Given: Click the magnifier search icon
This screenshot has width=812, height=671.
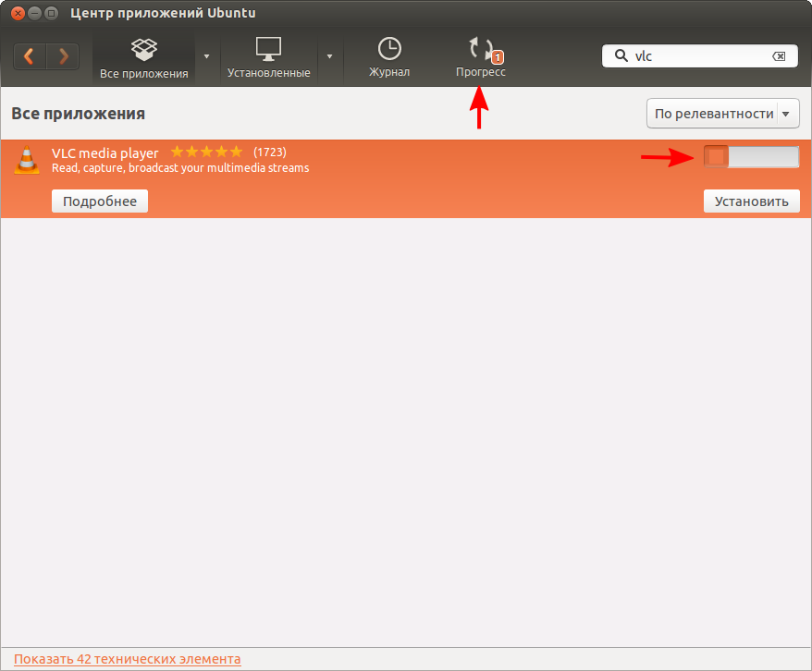Looking at the screenshot, I should [621, 55].
